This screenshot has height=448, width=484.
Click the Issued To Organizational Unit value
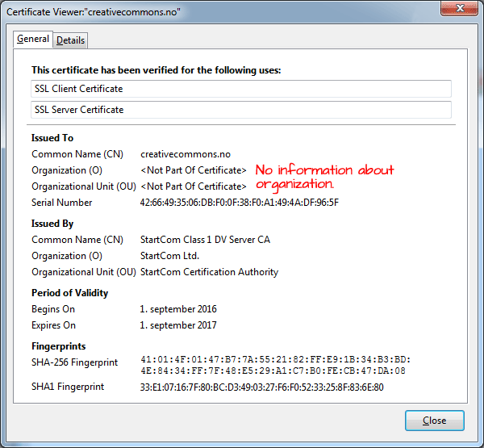point(193,186)
